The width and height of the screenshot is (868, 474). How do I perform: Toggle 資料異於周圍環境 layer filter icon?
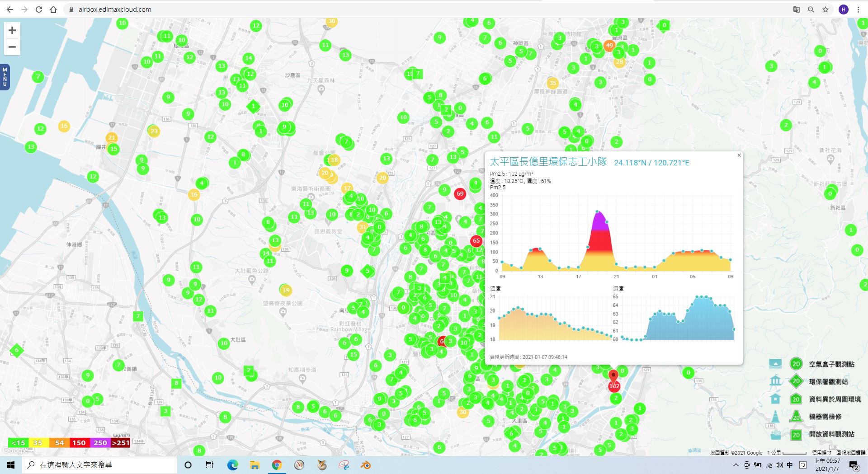(775, 399)
